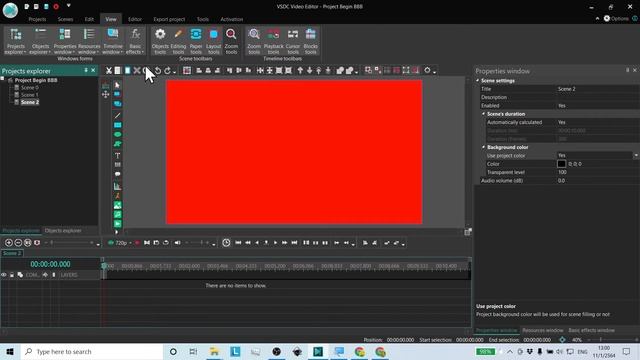
Task: Select the pointer selection tool in left toolbar
Action: tap(117, 85)
